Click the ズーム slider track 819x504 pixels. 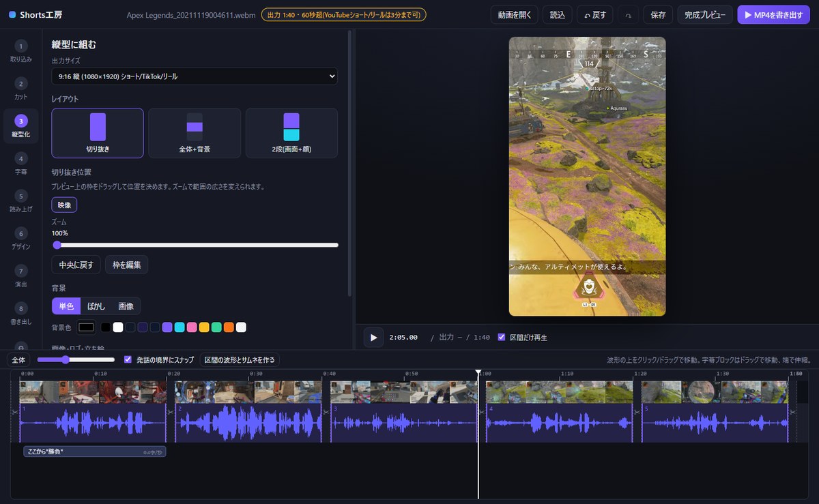[x=195, y=245]
